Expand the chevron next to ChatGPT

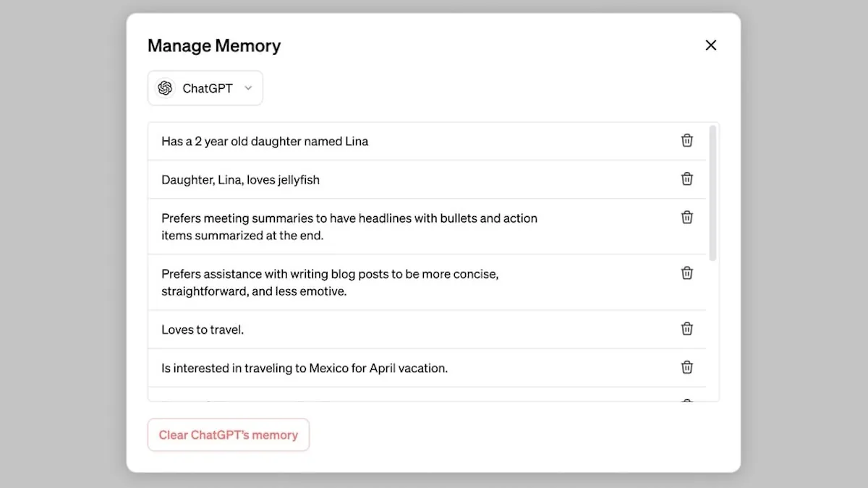(248, 87)
